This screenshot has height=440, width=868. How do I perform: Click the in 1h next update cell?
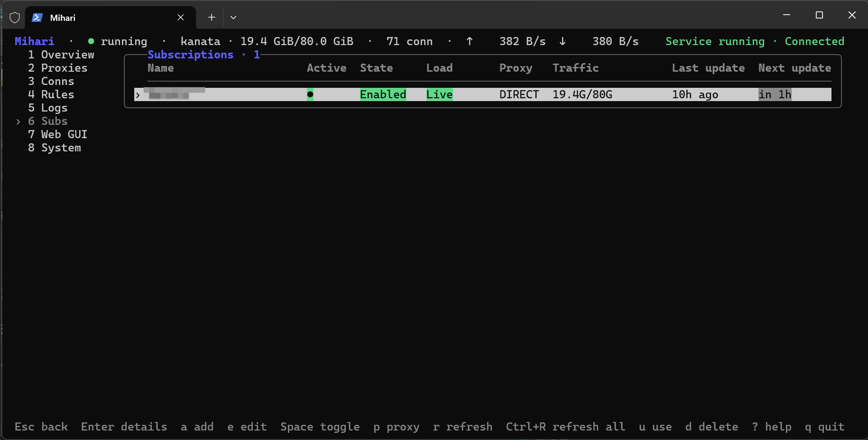(775, 94)
